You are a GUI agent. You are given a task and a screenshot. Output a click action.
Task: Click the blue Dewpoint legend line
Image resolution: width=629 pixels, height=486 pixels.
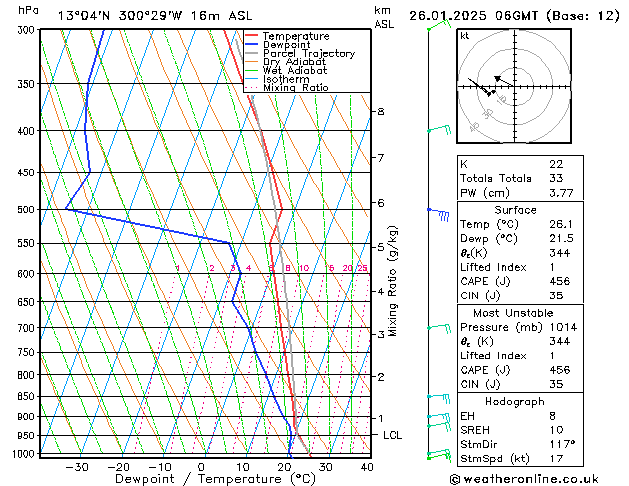pyautogui.click(x=251, y=45)
